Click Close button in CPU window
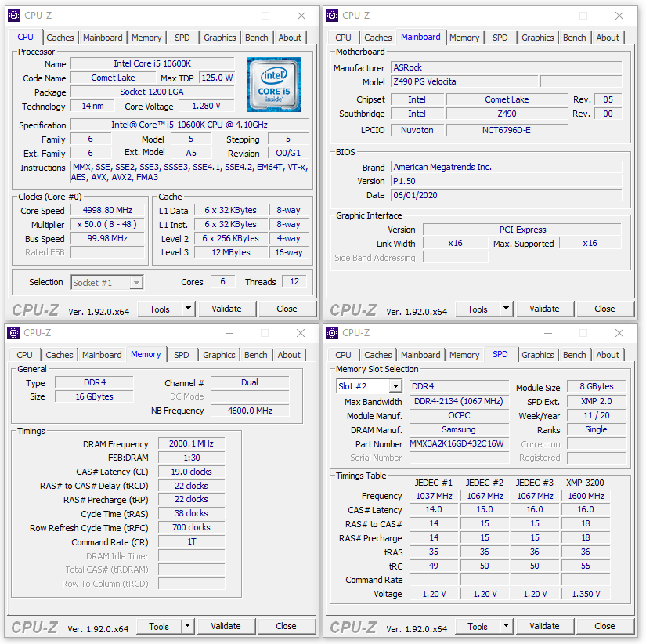This screenshot has width=646, height=644. 287,309
